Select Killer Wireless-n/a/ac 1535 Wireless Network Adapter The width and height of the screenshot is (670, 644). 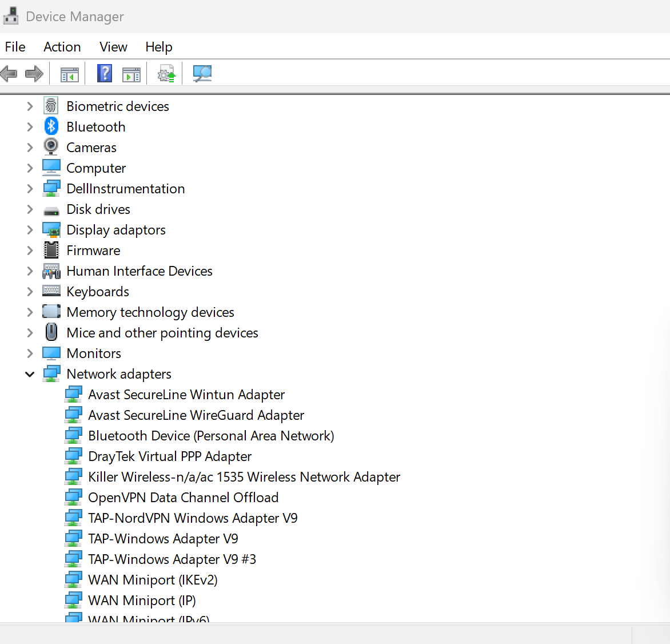tap(244, 477)
